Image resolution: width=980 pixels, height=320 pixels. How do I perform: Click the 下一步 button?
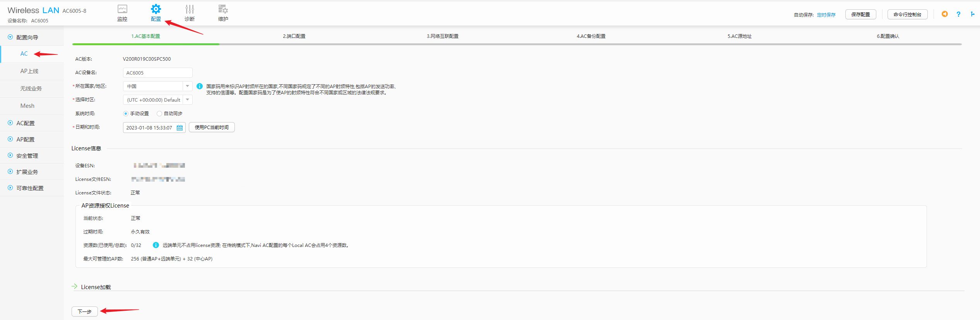coord(85,311)
